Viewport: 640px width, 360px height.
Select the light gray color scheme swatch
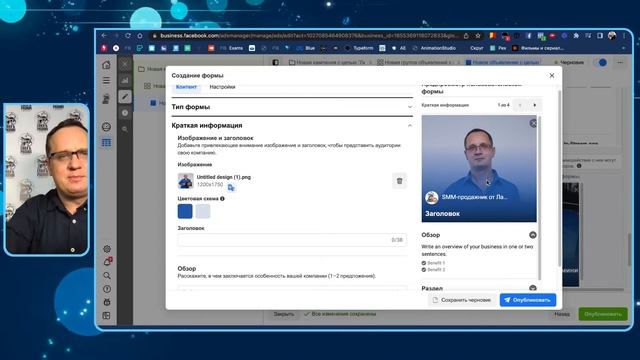203,211
